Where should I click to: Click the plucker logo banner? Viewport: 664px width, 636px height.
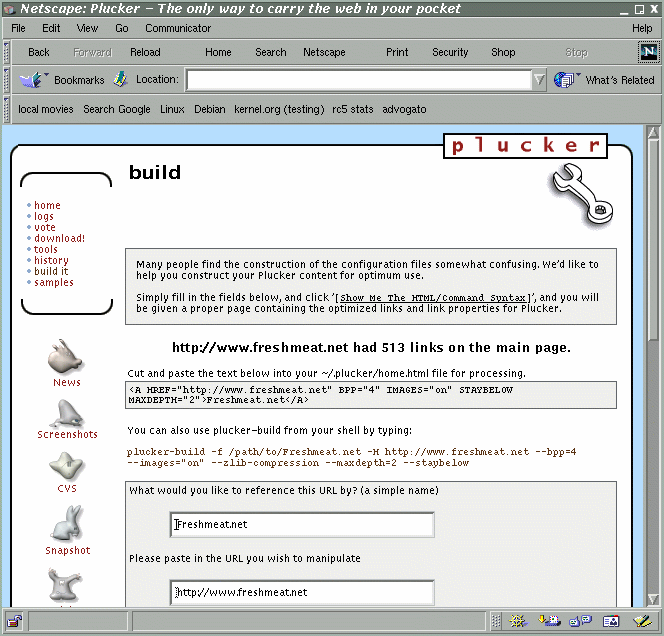(x=525, y=146)
